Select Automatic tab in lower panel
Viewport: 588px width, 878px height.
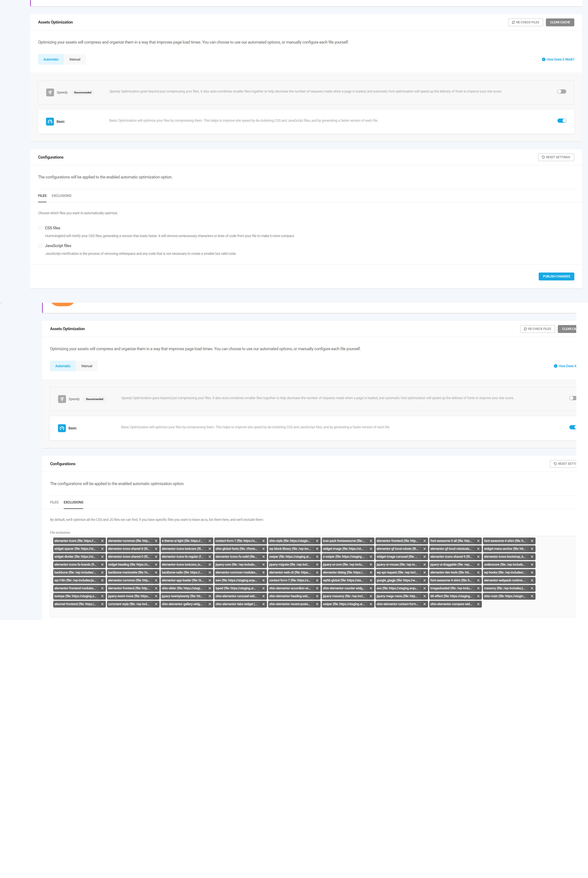pos(63,366)
